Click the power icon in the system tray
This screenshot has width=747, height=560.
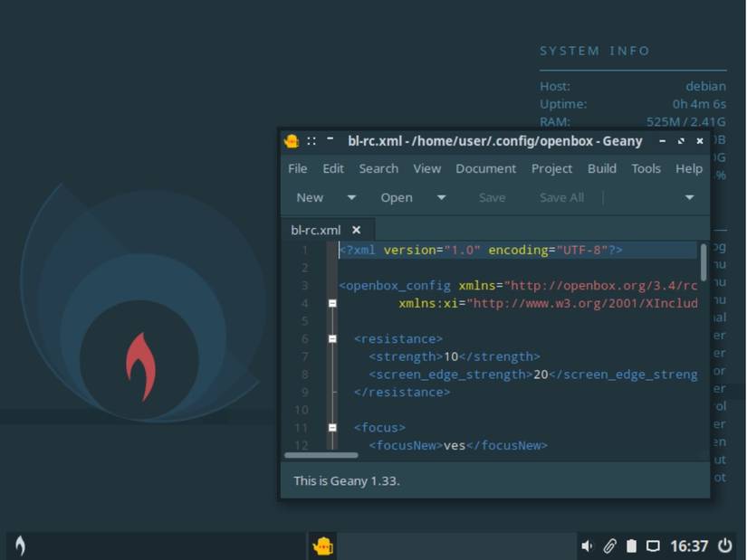tap(723, 546)
